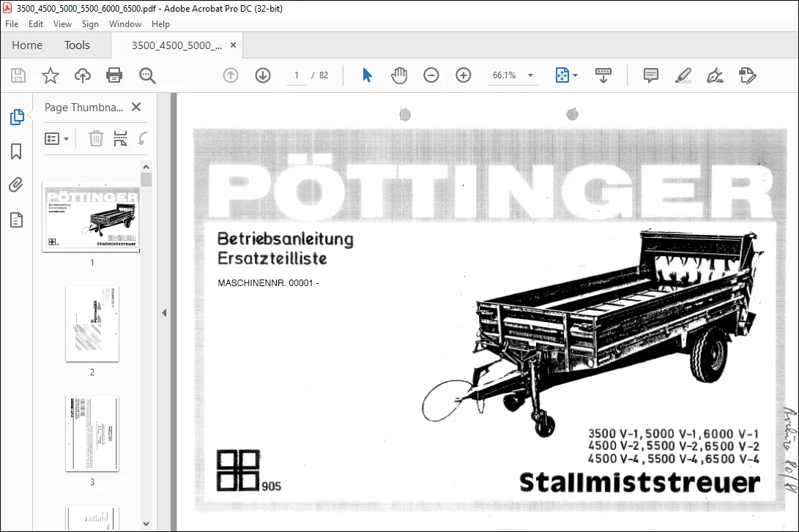Print the document with the printer icon
The width and height of the screenshot is (799, 532).
114,75
